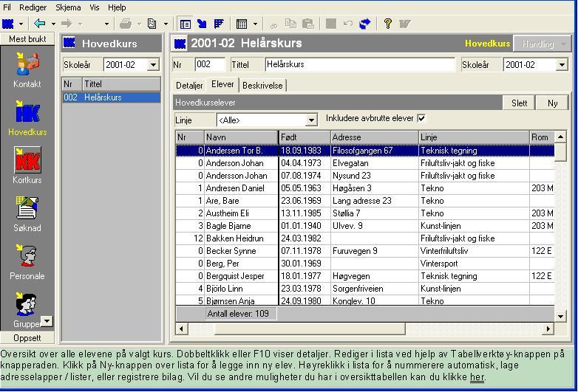Open the Skjema menu
The image size is (578, 392).
(68, 7)
